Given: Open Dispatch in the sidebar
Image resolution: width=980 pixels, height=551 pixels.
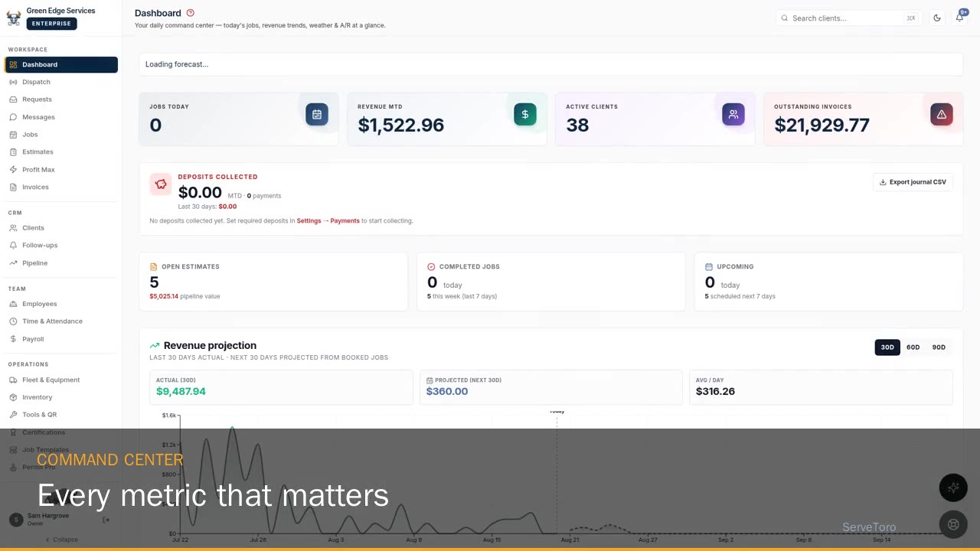Looking at the screenshot, I should (61, 82).
